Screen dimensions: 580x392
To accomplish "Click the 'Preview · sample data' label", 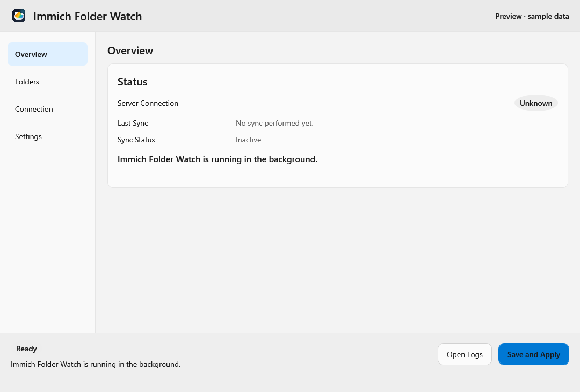I will tap(532, 16).
